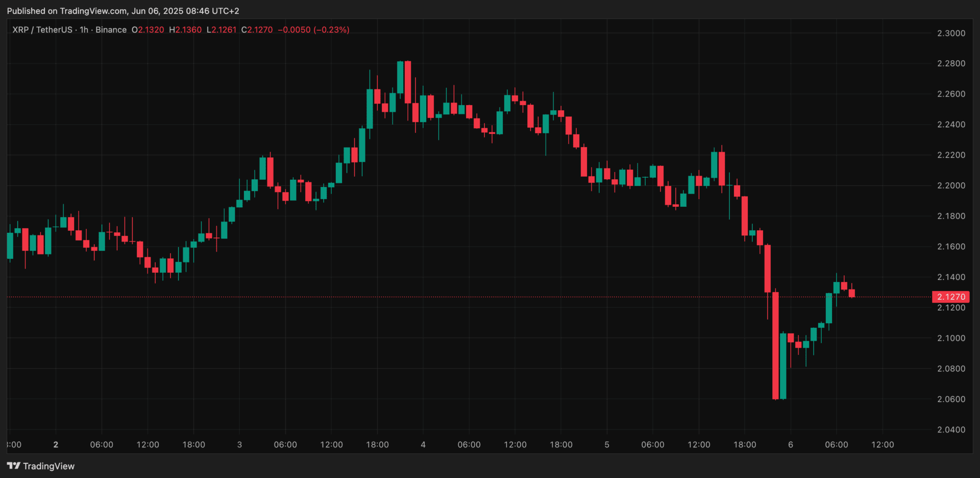The image size is (980, 478).
Task: Click the tall green candle peaking at 2.2800
Action: tap(400, 77)
